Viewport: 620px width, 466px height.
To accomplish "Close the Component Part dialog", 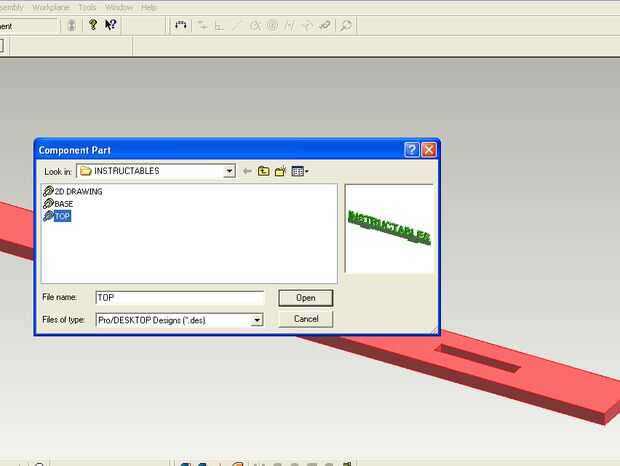I will (429, 150).
